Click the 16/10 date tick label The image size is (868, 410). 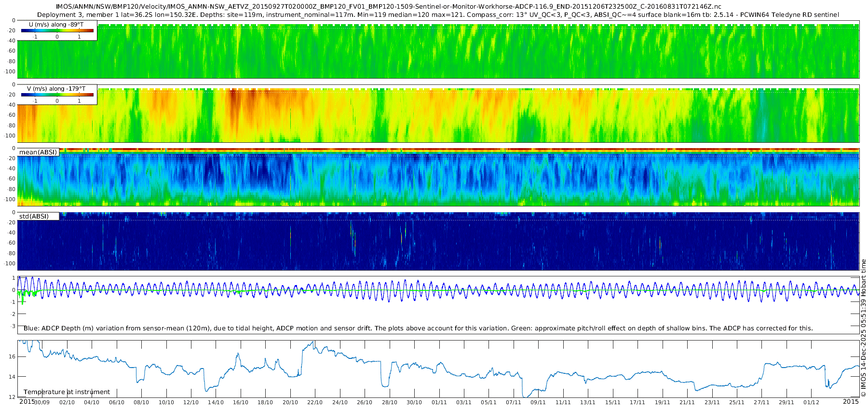pyautogui.click(x=240, y=402)
